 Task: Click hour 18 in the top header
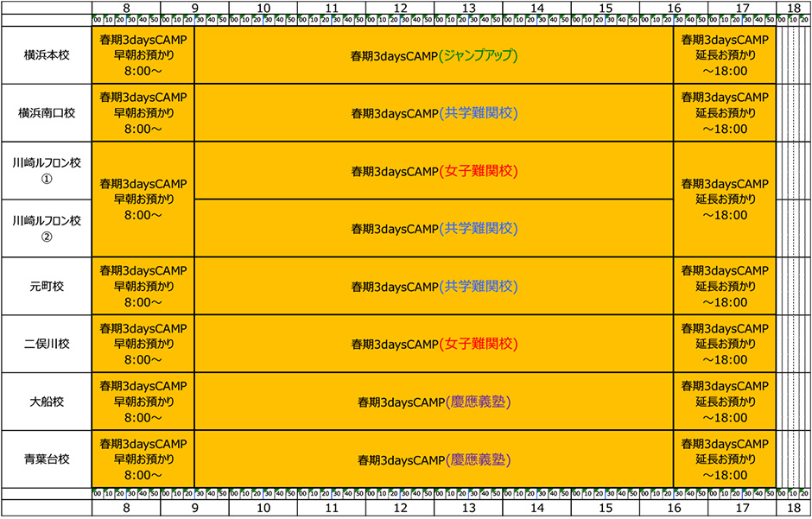pos(794,8)
